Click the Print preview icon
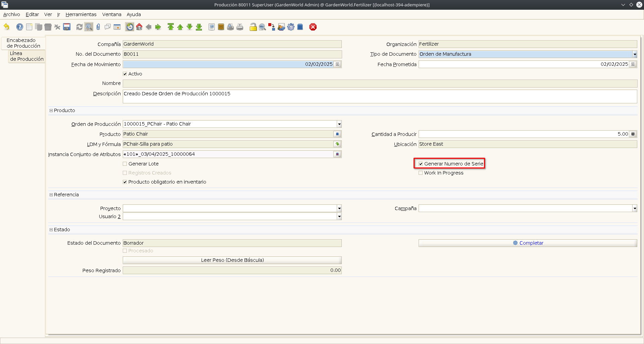Viewport: 644px width, 344px height. (230, 27)
